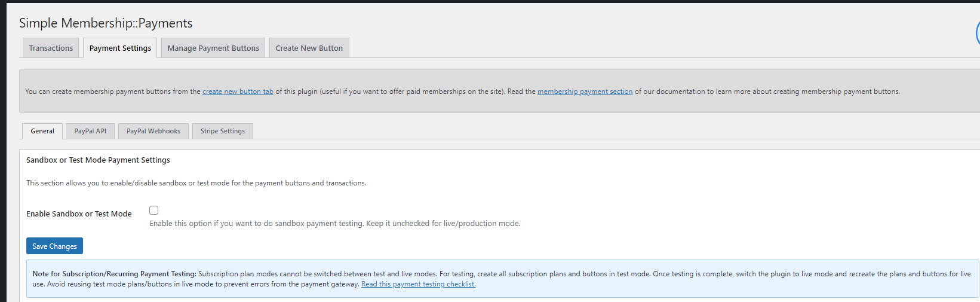Click 'Sandbox or Test Mode Payment Settings' heading
Screen dimensions: 980x302
pyautogui.click(x=98, y=160)
